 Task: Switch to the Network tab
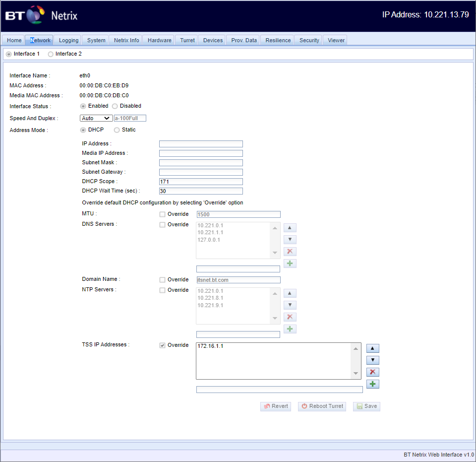click(x=40, y=40)
